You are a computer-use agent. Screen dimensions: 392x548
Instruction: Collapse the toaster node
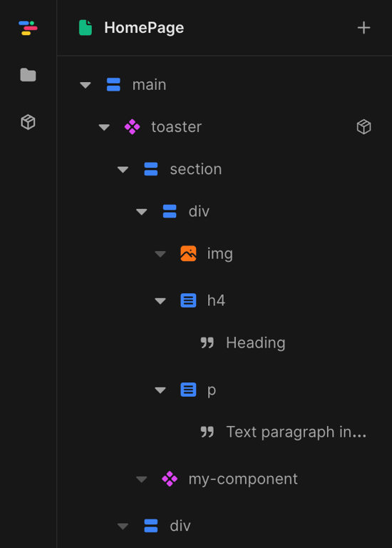pos(104,127)
